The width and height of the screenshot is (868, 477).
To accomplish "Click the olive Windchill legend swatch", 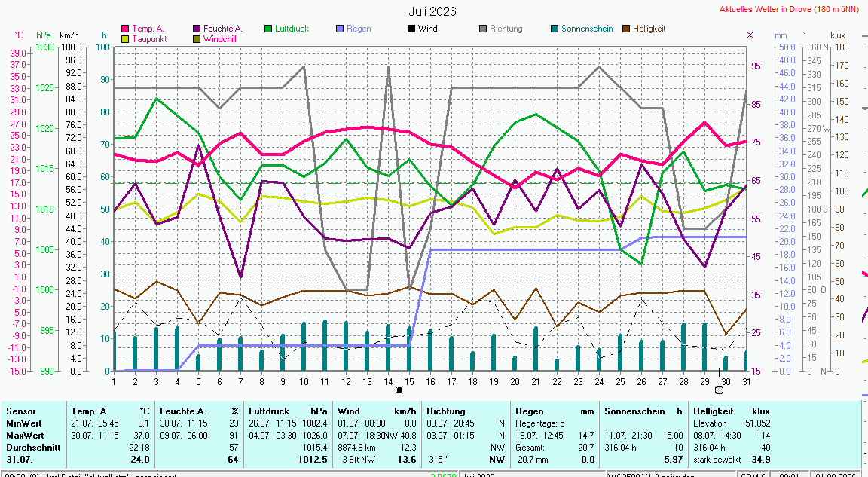I will pyautogui.click(x=197, y=39).
